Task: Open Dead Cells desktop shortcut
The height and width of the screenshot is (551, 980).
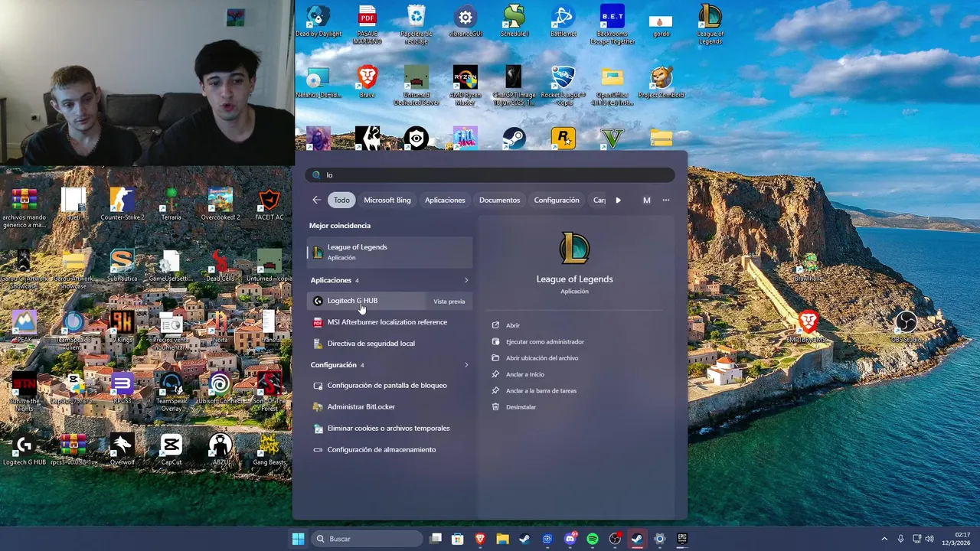Action: pyautogui.click(x=220, y=266)
